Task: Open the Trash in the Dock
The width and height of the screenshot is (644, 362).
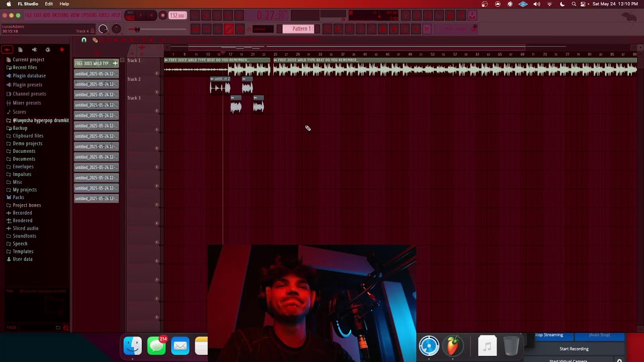Action: [511, 345]
